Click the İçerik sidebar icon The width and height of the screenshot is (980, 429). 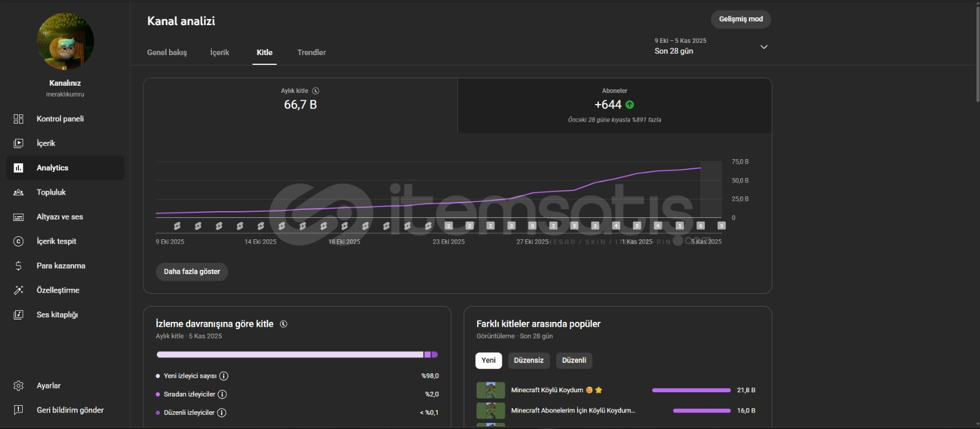click(x=18, y=143)
